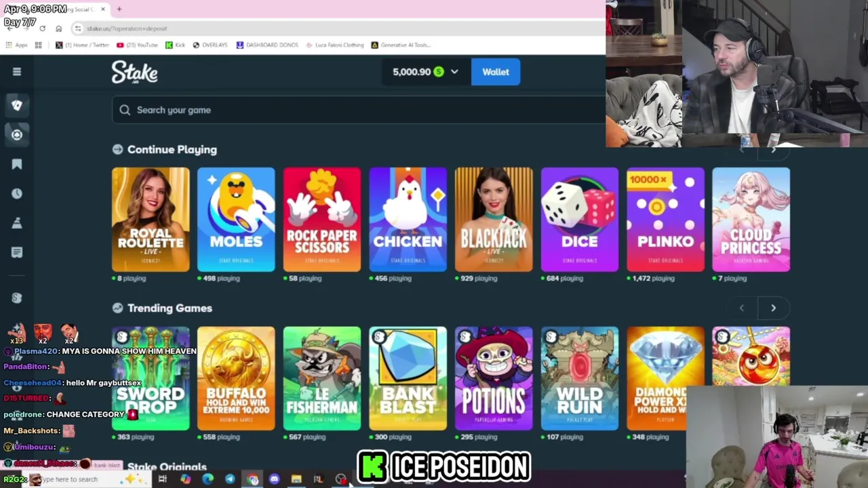
Task: Close the current browser tab
Action: [x=103, y=9]
